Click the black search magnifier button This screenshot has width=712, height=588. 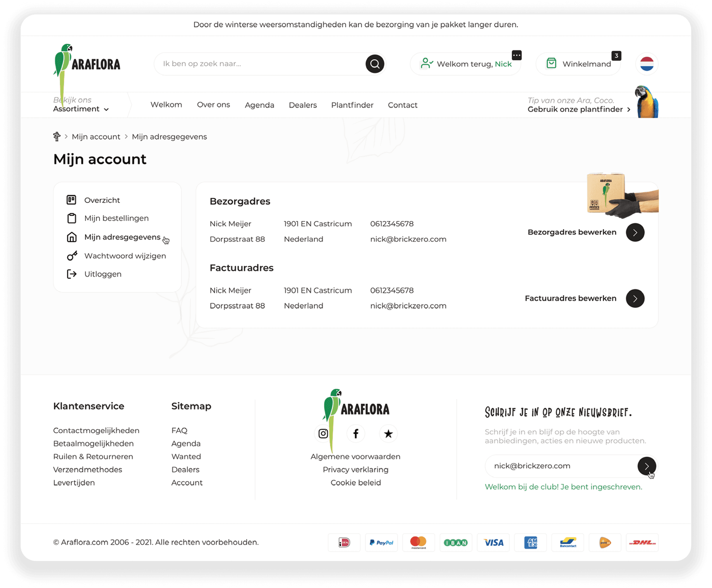pyautogui.click(x=374, y=64)
